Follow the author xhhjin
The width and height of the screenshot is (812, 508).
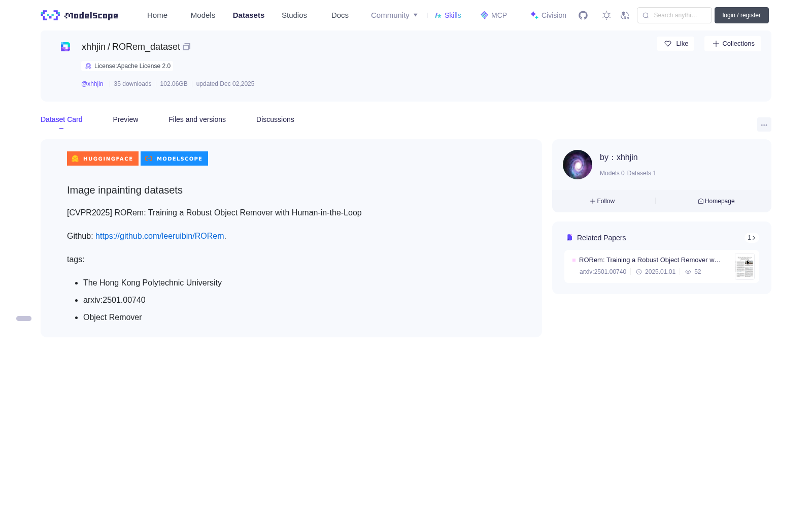pos(602,201)
